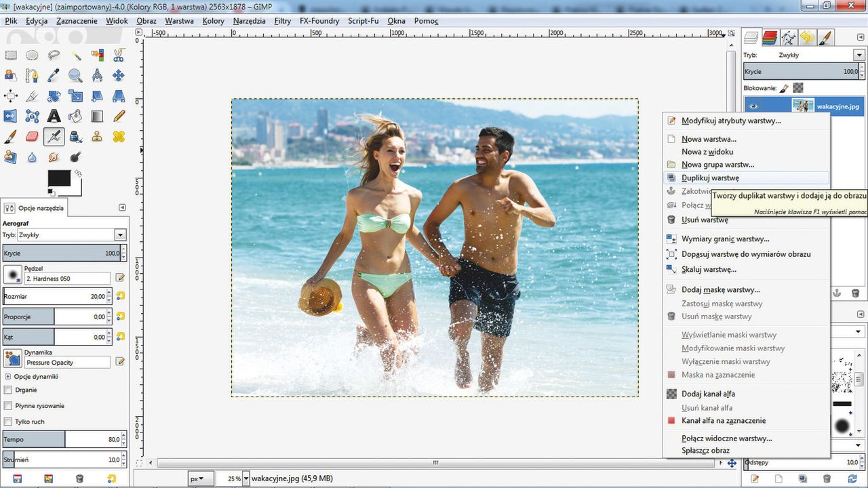Toggle the lock alpha channel checkerboard icon
This screenshot has height=488, width=868.
(798, 87)
